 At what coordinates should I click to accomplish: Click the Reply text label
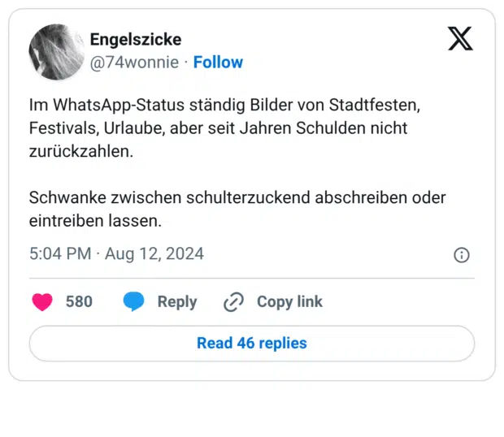(x=177, y=302)
